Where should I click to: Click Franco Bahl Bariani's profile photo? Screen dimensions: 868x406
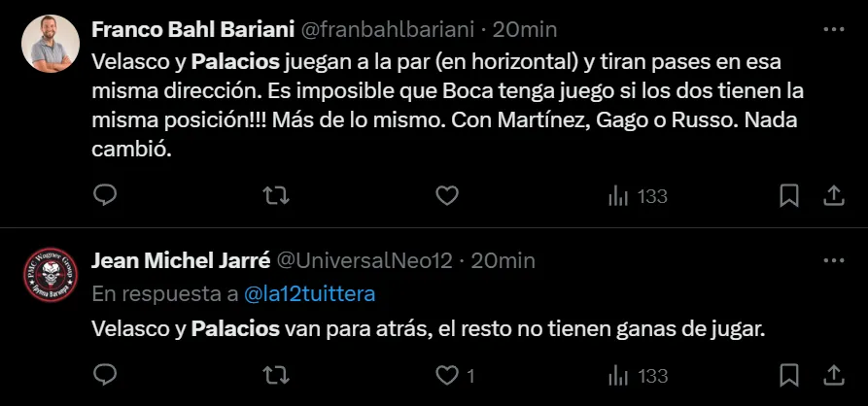click(51, 44)
